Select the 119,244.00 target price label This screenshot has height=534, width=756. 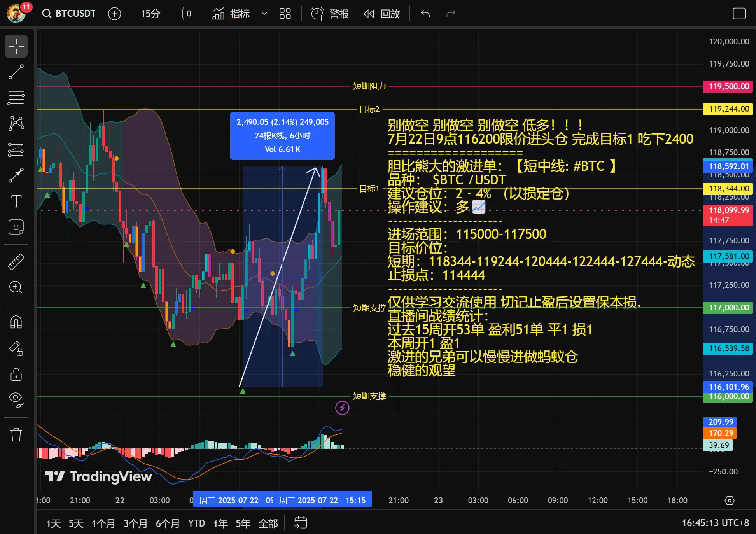[728, 109]
